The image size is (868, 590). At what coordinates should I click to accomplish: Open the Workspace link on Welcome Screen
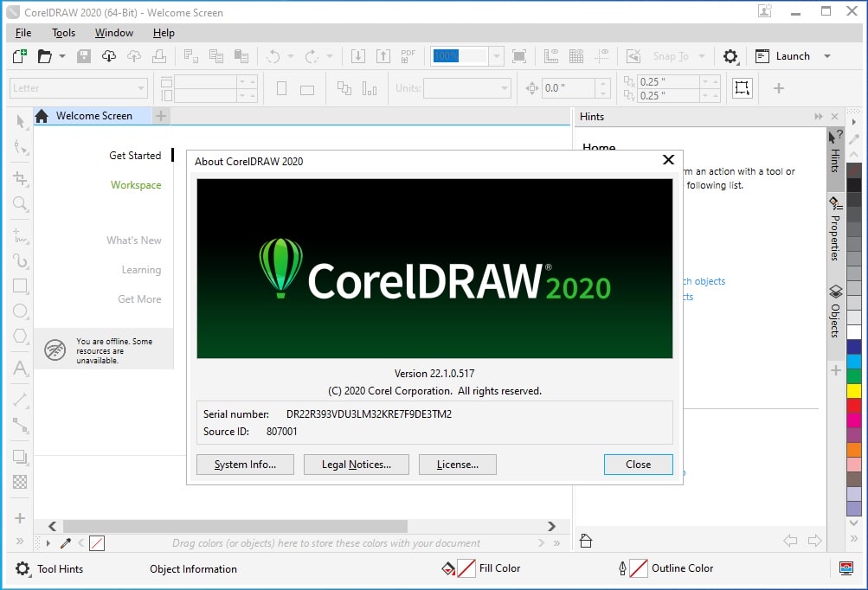click(x=136, y=185)
